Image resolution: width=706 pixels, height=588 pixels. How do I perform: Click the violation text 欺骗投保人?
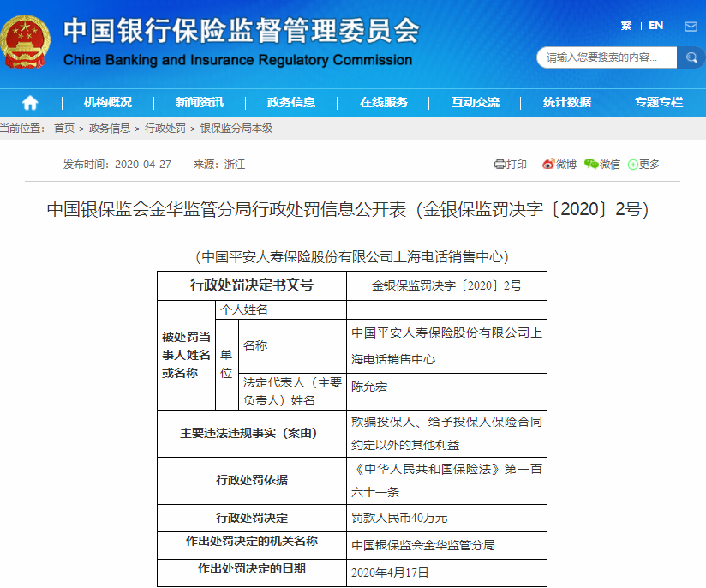click(x=446, y=434)
